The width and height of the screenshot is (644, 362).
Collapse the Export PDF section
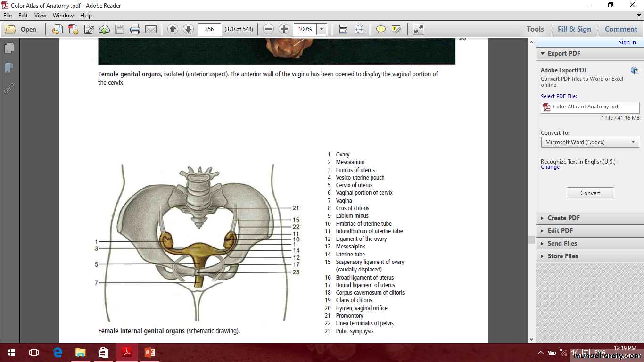pos(563,53)
